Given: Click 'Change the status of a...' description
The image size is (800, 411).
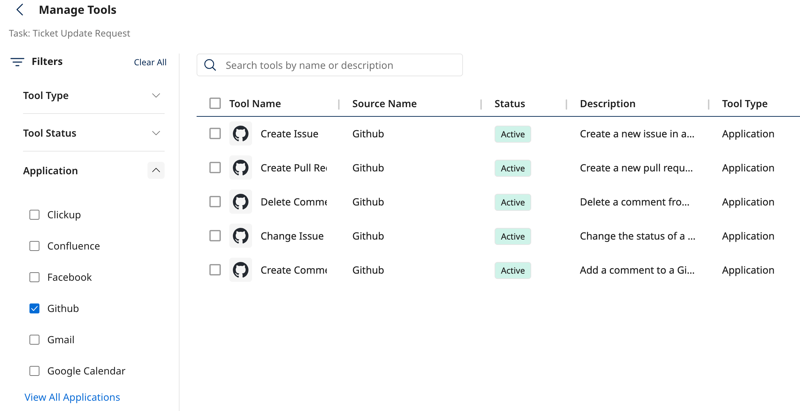Looking at the screenshot, I should point(637,236).
